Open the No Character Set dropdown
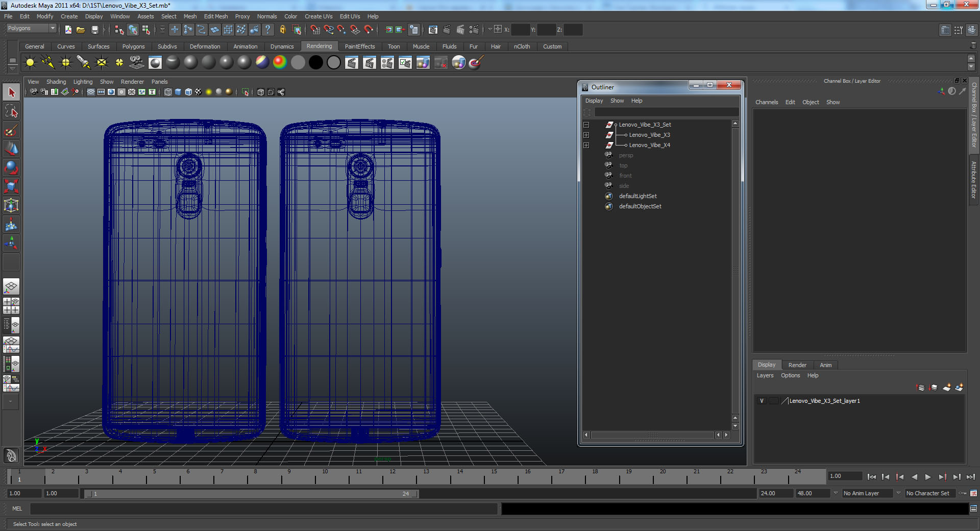Image resolution: width=980 pixels, height=531 pixels. click(930, 493)
